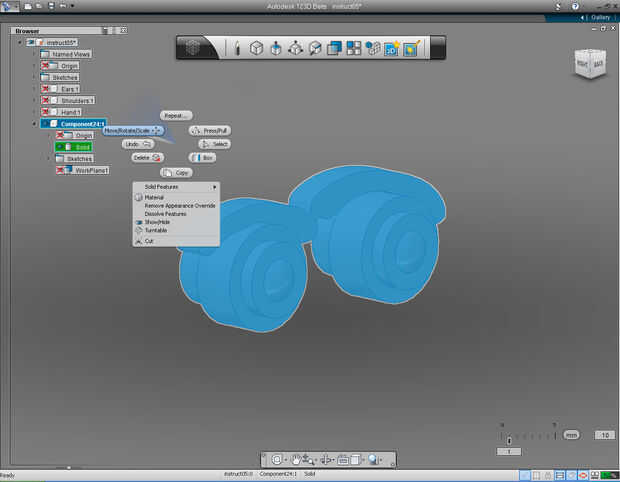Expand the Shoulders:1 component node

(x=34, y=100)
